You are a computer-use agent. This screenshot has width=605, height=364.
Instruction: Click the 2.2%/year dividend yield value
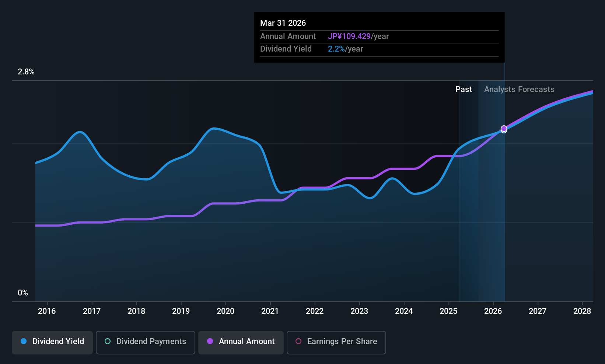tap(346, 49)
